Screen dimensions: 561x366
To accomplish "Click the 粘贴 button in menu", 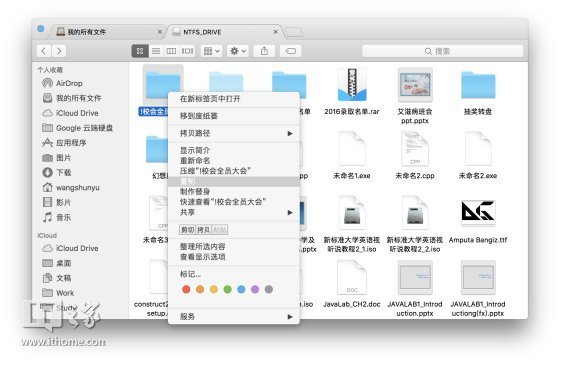I will tap(220, 230).
